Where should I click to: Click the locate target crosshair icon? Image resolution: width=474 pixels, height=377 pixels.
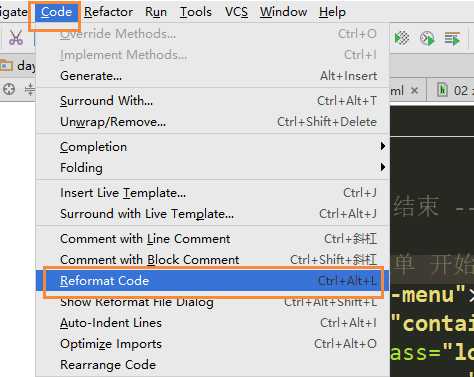9,89
